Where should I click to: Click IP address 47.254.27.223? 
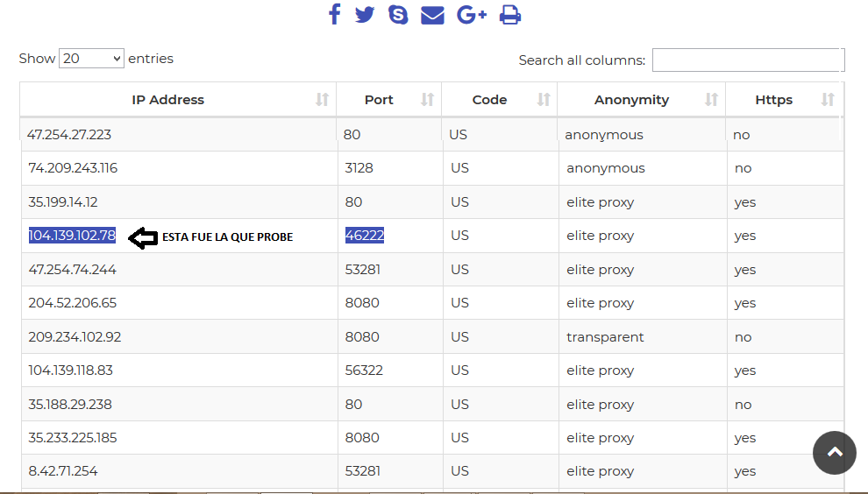point(69,134)
